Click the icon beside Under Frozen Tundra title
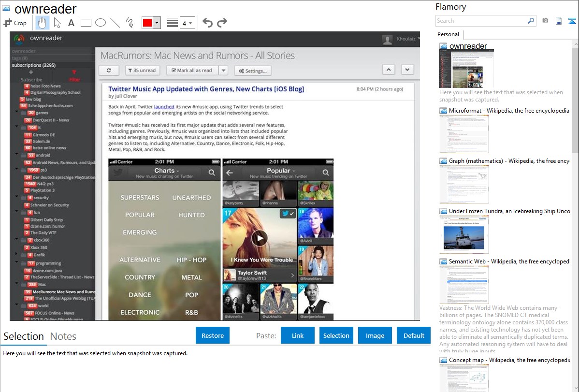This screenshot has height=392, width=579. pos(443,211)
